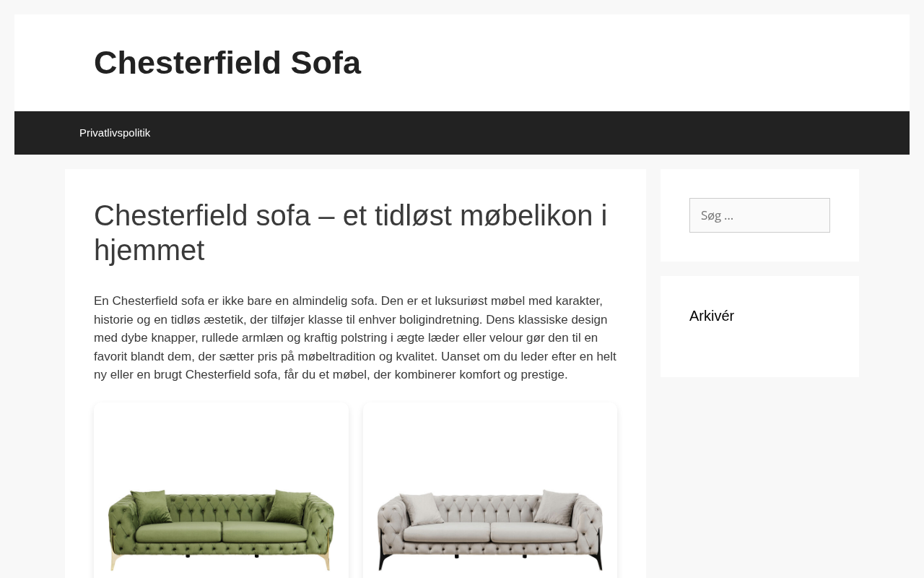
Task: Focus the Søg search field
Action: (x=759, y=215)
